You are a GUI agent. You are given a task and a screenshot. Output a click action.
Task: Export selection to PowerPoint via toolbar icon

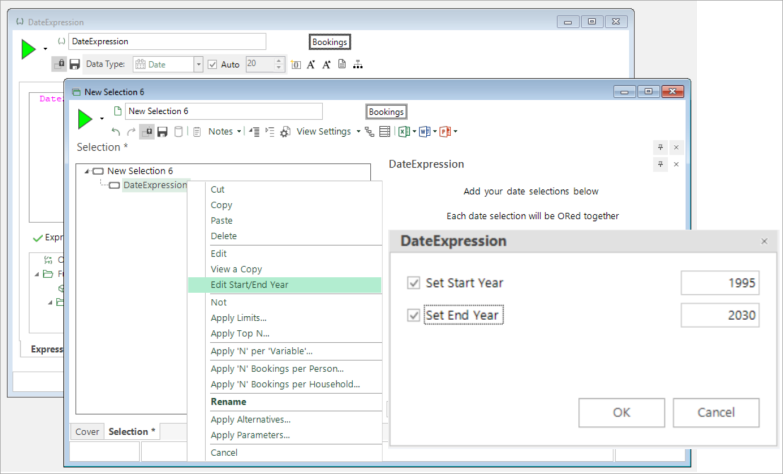click(446, 131)
